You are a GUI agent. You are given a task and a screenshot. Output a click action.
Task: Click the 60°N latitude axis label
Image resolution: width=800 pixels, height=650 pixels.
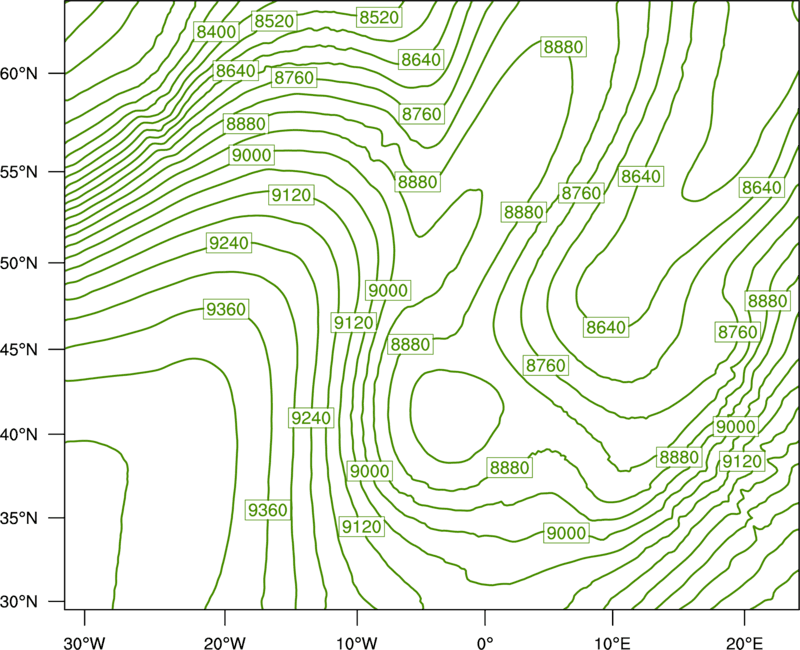[x=19, y=74]
